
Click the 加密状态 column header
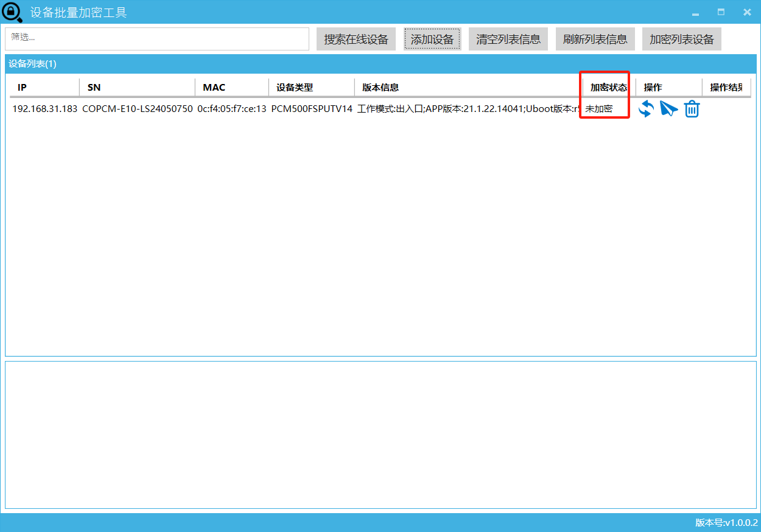tap(609, 88)
